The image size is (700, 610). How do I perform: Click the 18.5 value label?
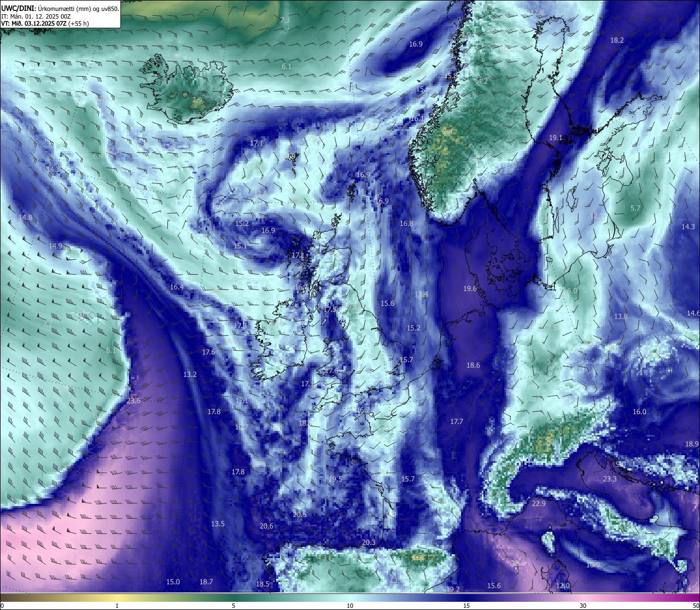tap(262, 584)
